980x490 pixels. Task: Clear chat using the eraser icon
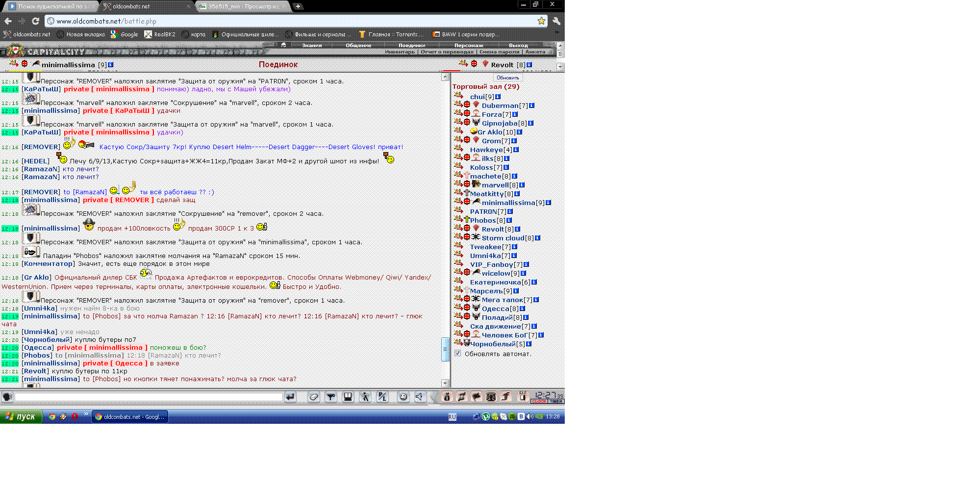[314, 397]
